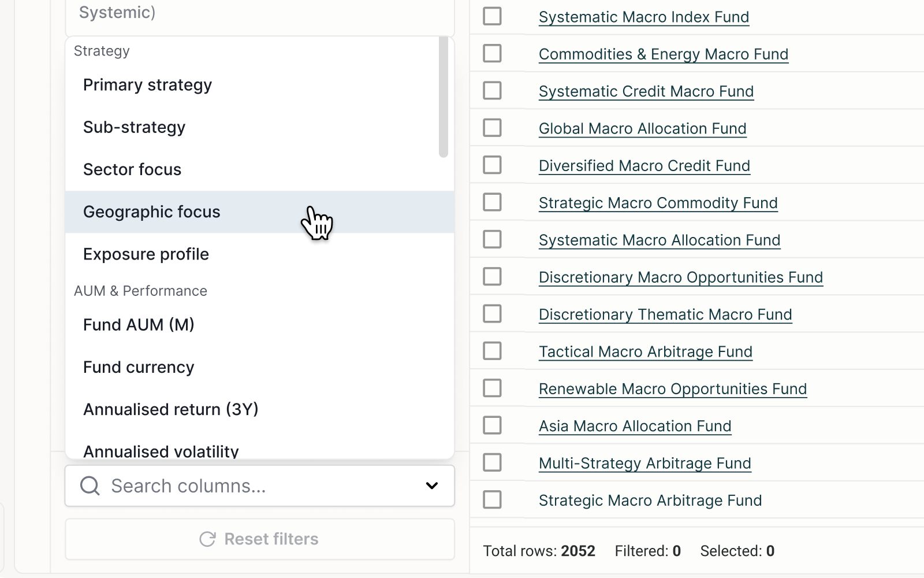
Task: Tick the Multi-Strategy Arbitrage Fund checkbox
Action: pyautogui.click(x=492, y=462)
